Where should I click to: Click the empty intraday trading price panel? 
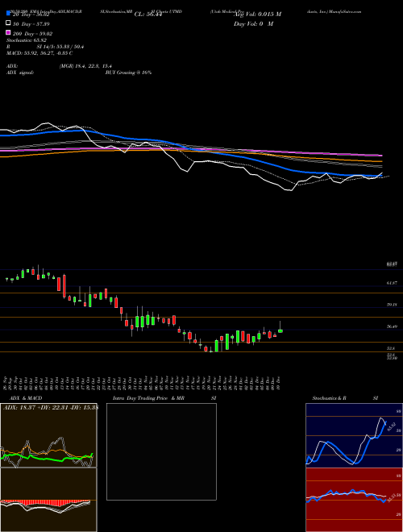(161, 451)
